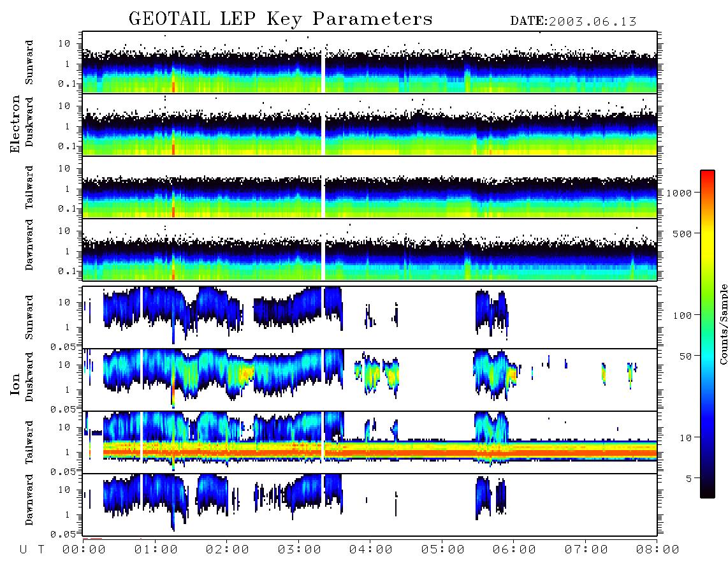Click the 500 colorbar tick label
The height and width of the screenshot is (561, 728).
tap(682, 233)
